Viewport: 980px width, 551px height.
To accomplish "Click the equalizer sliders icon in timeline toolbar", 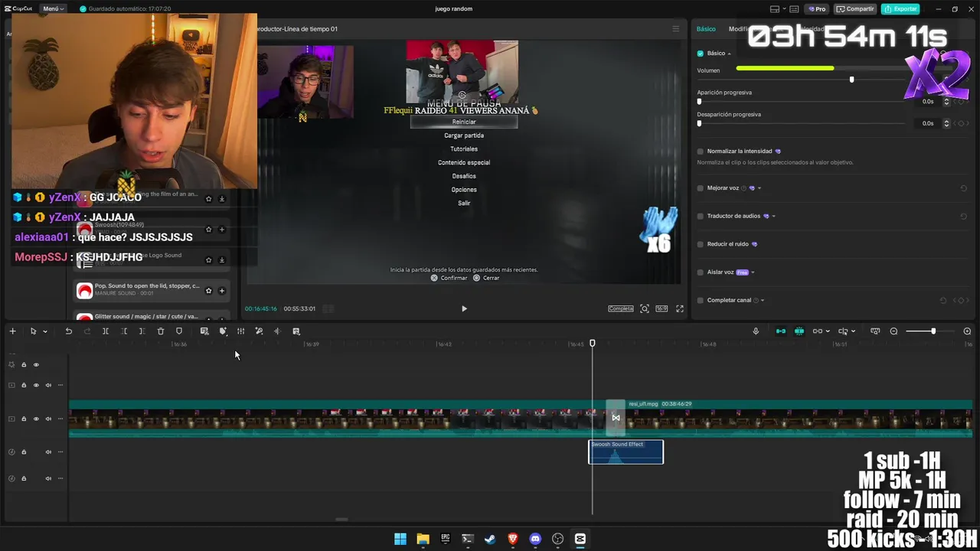I will click(x=240, y=331).
